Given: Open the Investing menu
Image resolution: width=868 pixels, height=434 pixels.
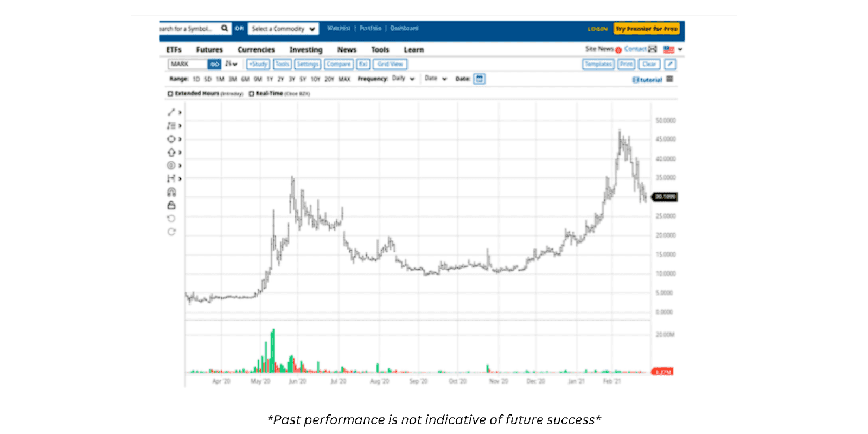Looking at the screenshot, I should tap(305, 50).
